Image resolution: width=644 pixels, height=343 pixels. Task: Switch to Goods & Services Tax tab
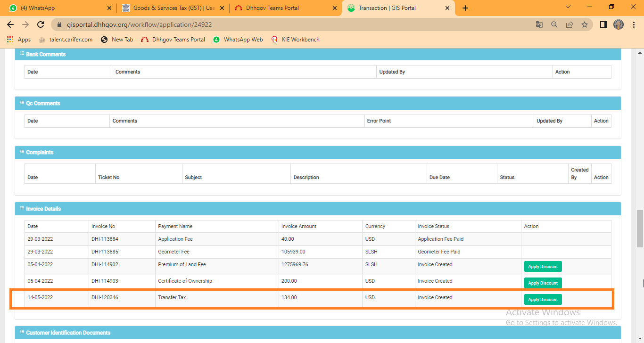pos(173,8)
